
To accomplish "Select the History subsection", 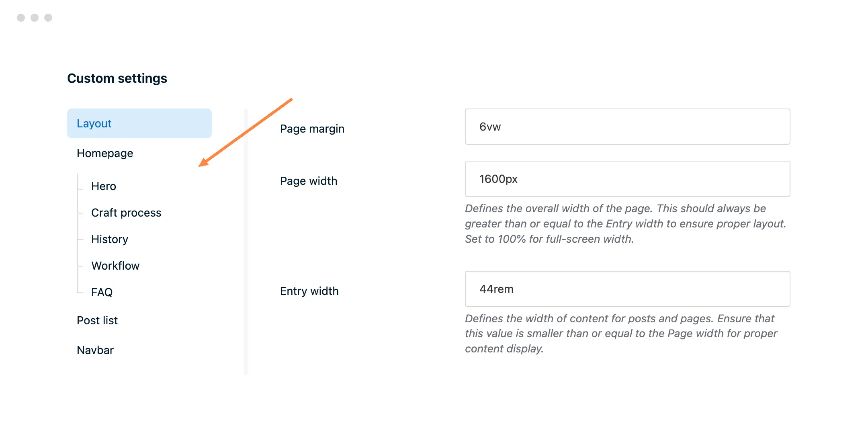I will [x=109, y=239].
